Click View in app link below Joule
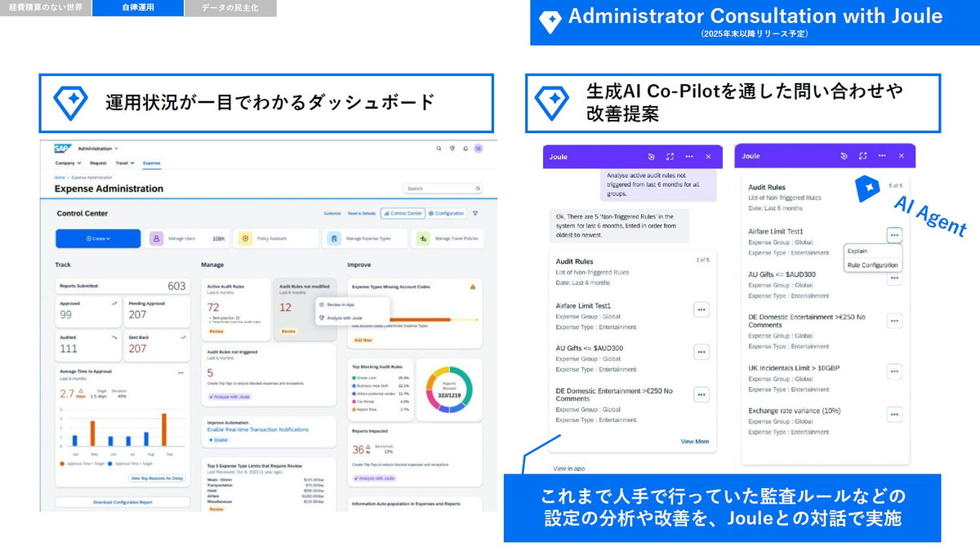Screen dimensions: 980x551 tap(568, 469)
